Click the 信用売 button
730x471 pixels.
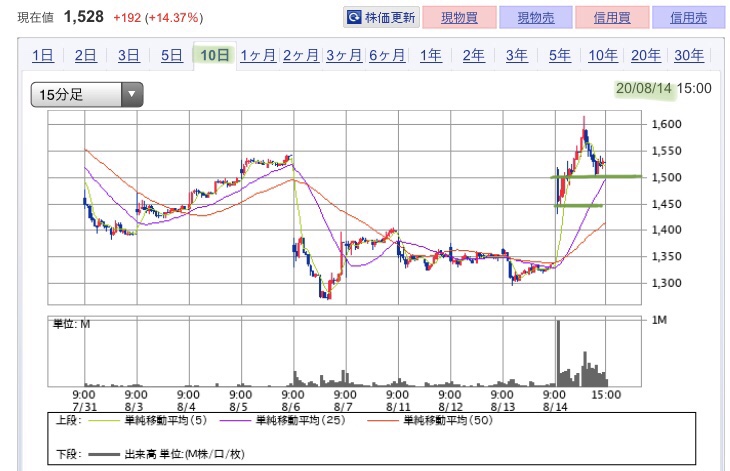(689, 18)
